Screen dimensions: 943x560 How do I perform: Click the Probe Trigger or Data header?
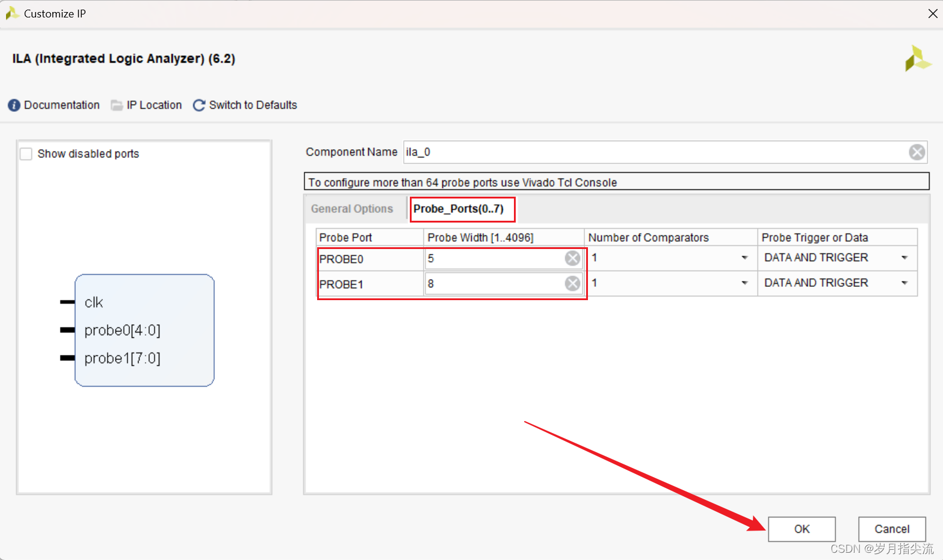[837, 237]
